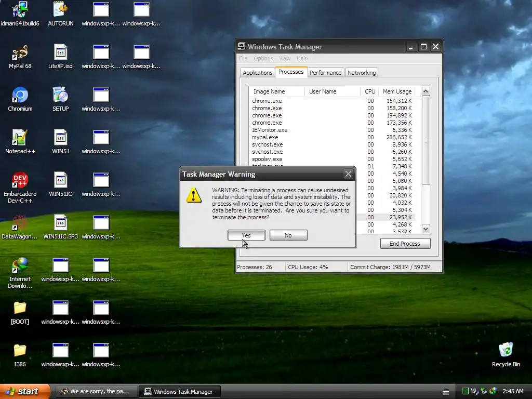This screenshot has height=399, width=532.
Task: Select svchost.exe using 8,936 K
Action: (332, 144)
